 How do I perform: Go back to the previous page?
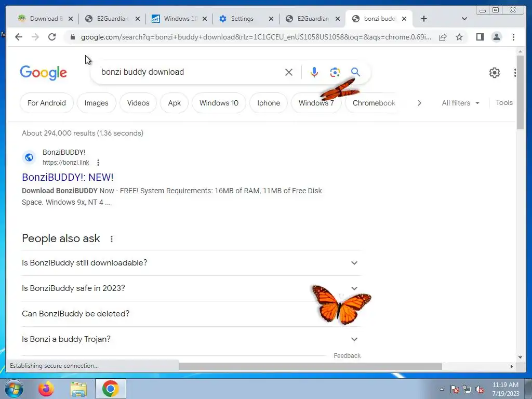19,37
